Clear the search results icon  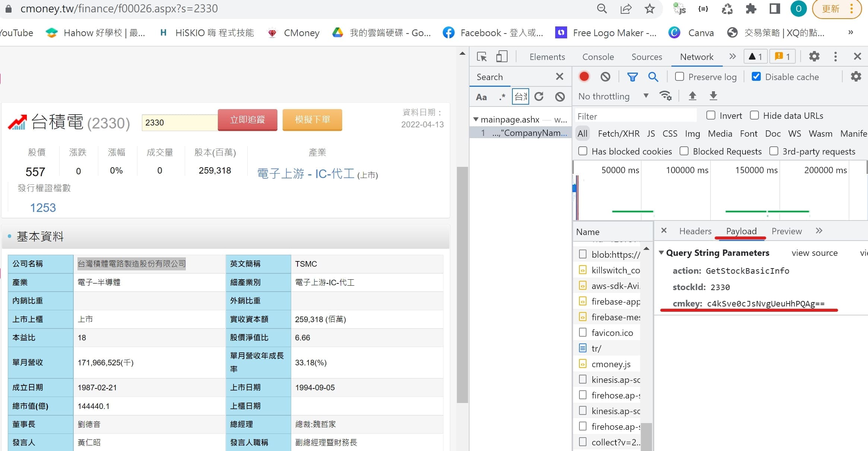pyautogui.click(x=560, y=97)
